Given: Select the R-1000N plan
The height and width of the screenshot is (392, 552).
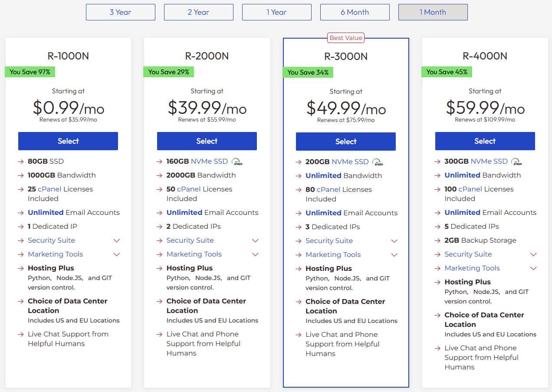Looking at the screenshot, I should (68, 141).
